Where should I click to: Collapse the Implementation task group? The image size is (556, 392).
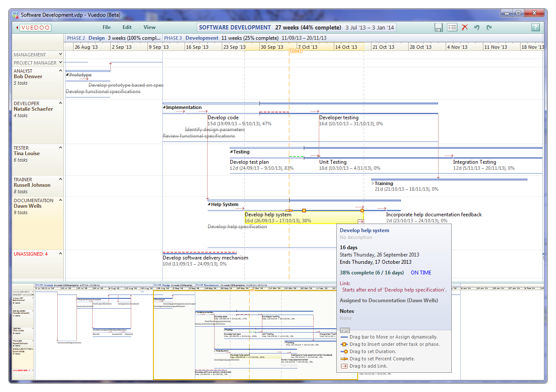point(165,107)
